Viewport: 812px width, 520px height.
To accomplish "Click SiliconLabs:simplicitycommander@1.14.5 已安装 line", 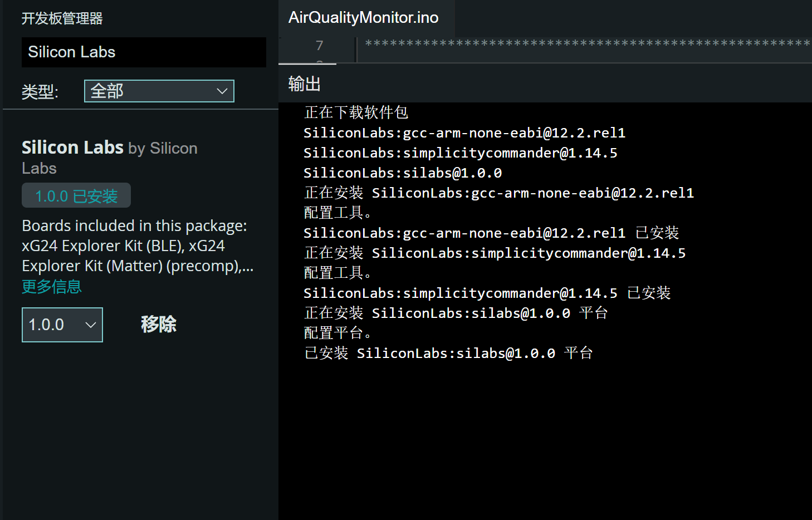I will [487, 293].
